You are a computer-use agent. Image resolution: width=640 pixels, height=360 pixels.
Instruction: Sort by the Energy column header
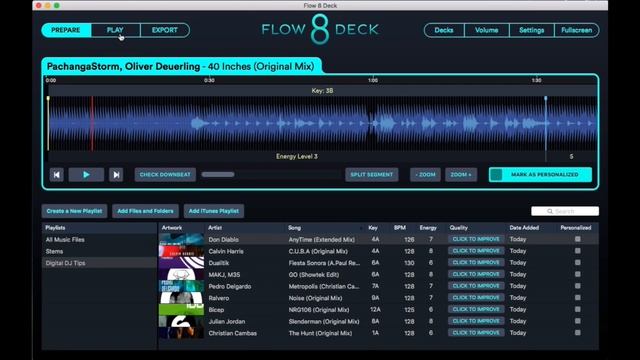coord(428,228)
